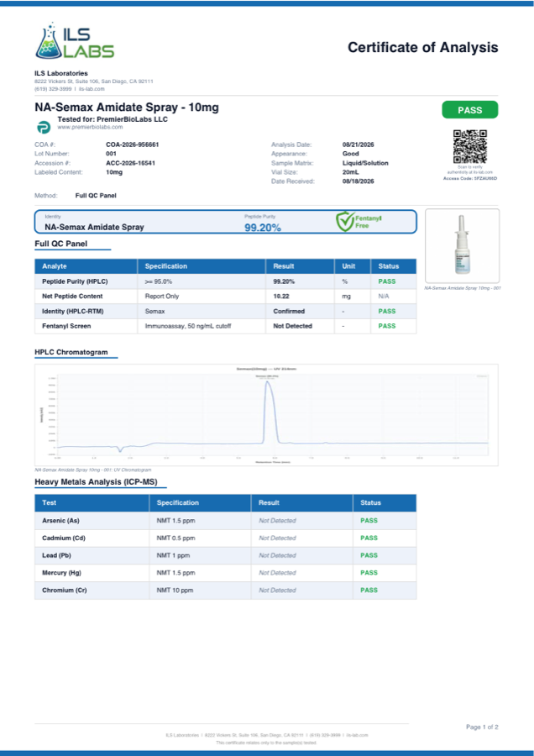Click the HPLC chromatogram chart

[266, 415]
